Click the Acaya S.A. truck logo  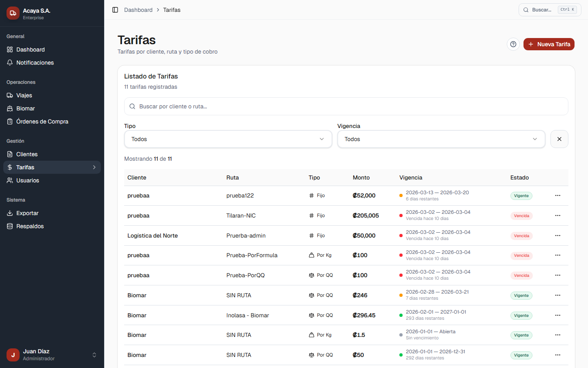13,13
